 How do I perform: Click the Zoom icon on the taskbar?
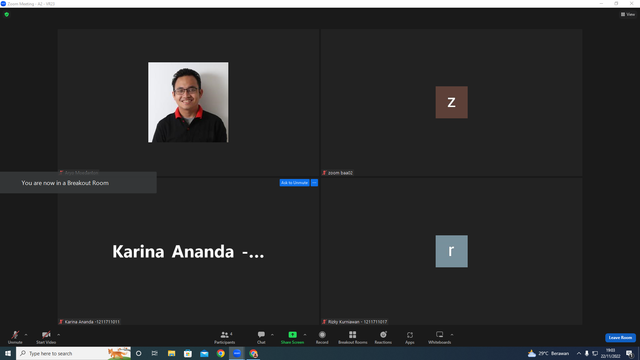click(237, 353)
